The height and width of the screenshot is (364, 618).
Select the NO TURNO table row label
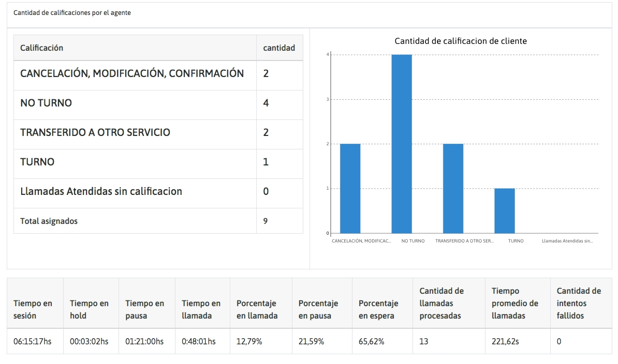click(x=46, y=103)
